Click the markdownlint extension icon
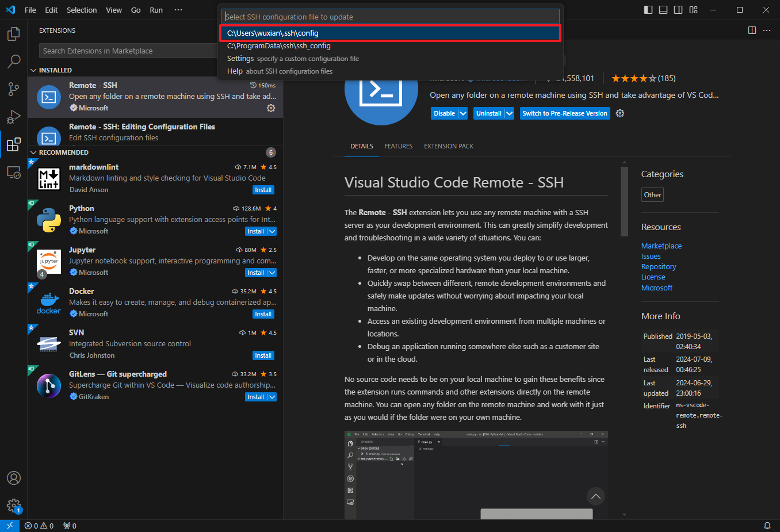 pyautogui.click(x=49, y=179)
